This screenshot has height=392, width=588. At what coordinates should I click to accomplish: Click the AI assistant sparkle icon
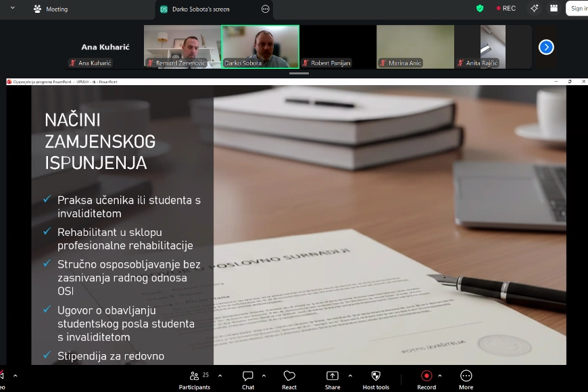[x=534, y=8]
